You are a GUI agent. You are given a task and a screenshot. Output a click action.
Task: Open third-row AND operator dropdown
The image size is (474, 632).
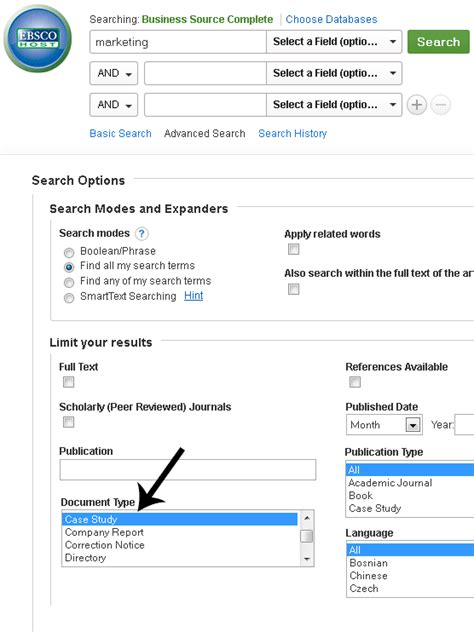click(x=114, y=105)
